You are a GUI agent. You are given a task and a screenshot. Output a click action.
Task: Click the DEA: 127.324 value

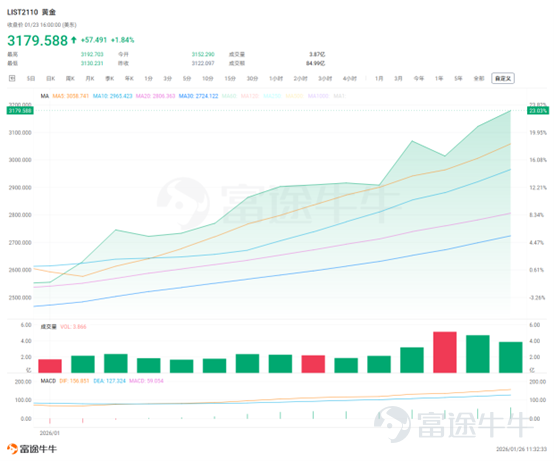pos(109,381)
